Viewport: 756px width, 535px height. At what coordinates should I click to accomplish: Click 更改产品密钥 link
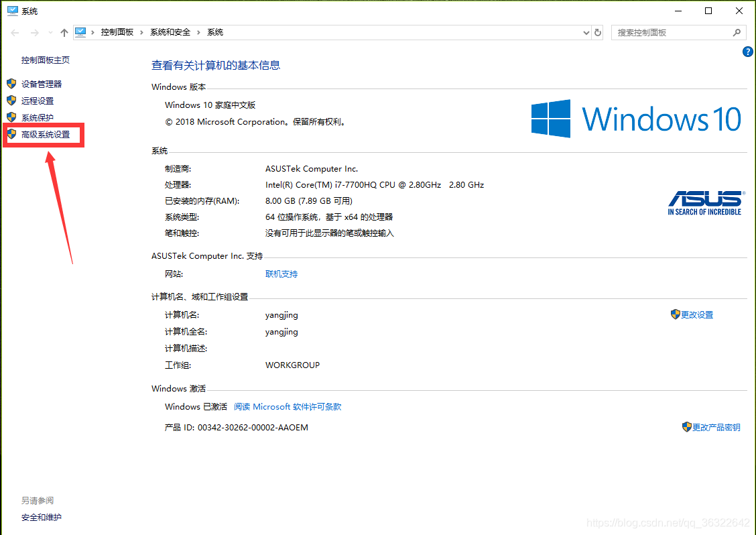pos(716,427)
